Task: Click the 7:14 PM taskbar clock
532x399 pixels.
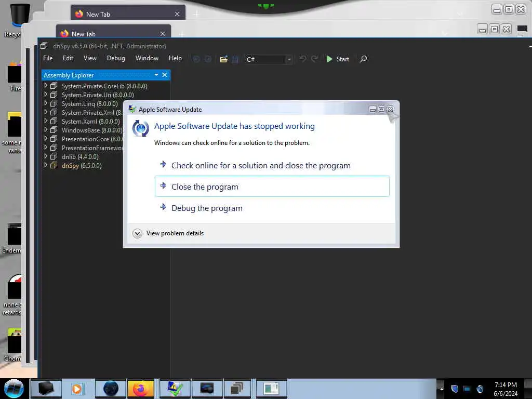Action: (x=506, y=389)
